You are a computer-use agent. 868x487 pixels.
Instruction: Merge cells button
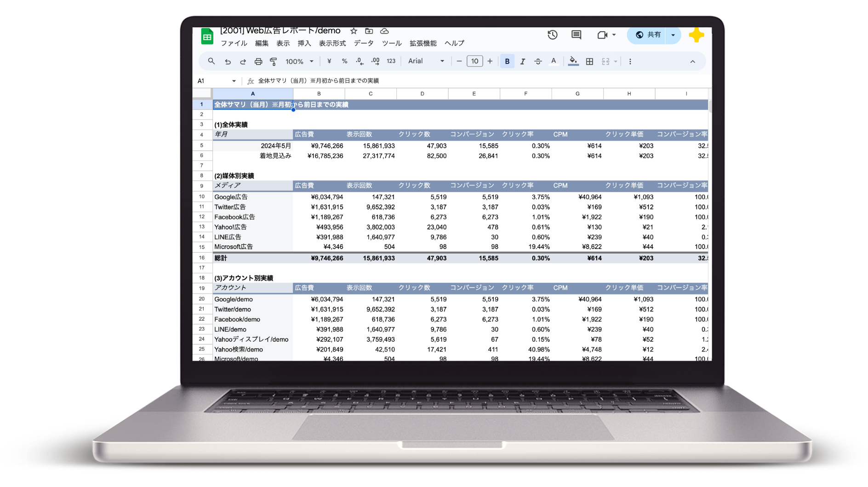coord(605,61)
